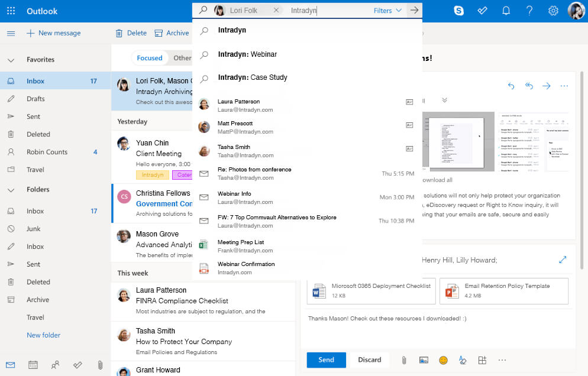
Task: Open Outlook Settings gear
Action: pos(553,10)
